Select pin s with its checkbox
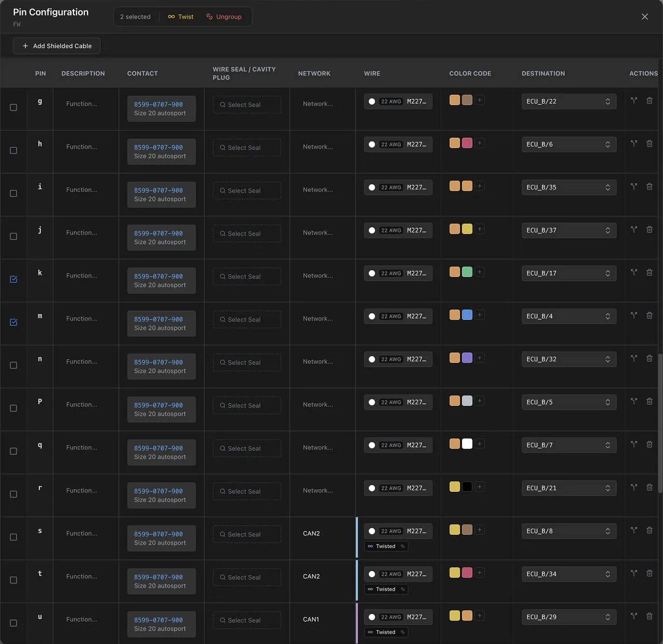 coord(13,537)
